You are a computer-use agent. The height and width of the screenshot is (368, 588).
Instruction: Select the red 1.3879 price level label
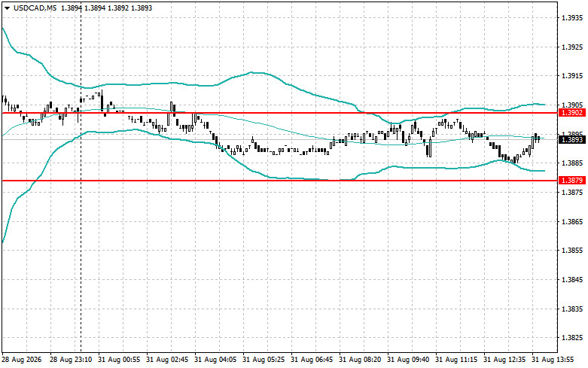click(572, 181)
